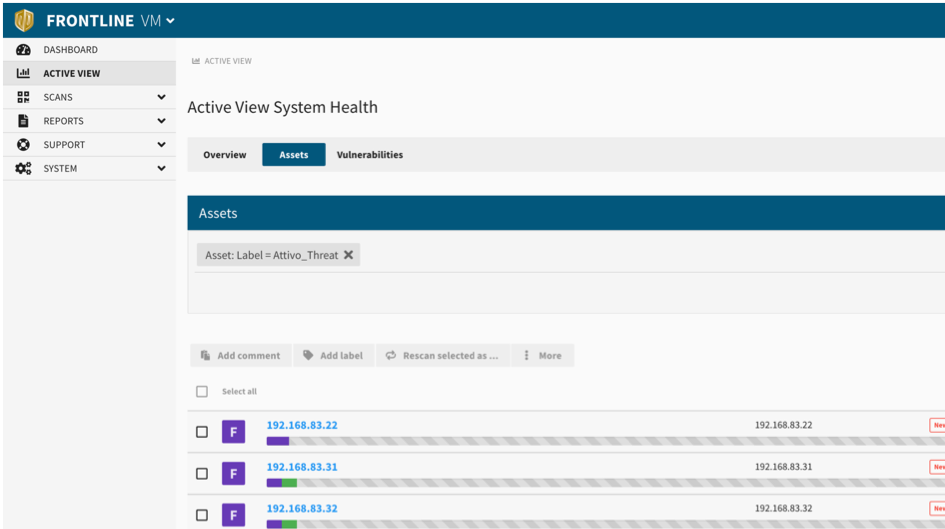Check the box for 192.168.83.22
This screenshot has height=529, width=945.
(x=202, y=432)
